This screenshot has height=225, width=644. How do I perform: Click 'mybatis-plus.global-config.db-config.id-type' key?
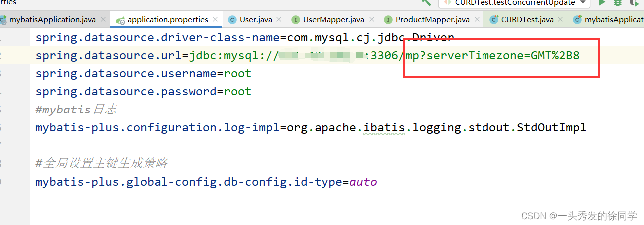pos(189,182)
